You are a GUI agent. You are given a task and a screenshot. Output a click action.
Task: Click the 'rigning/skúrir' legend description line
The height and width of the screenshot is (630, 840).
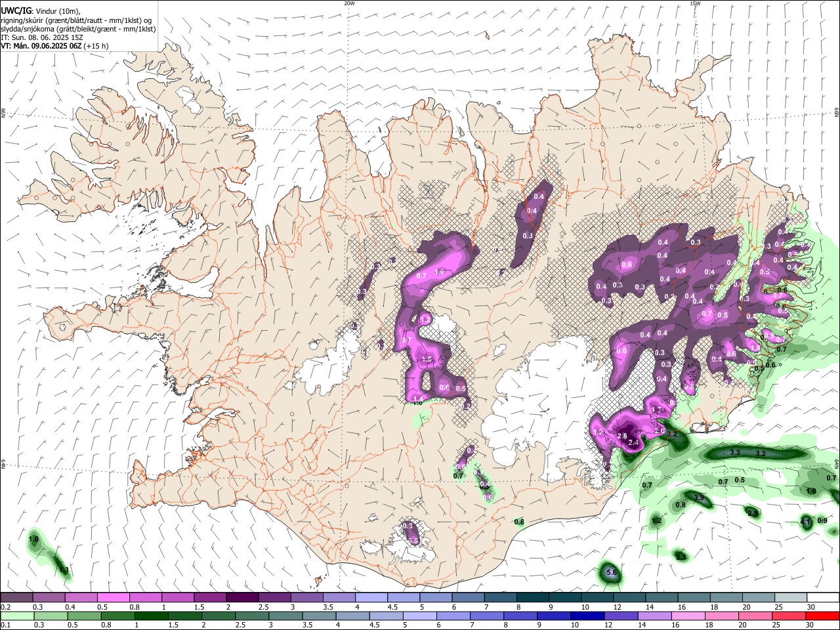point(77,20)
